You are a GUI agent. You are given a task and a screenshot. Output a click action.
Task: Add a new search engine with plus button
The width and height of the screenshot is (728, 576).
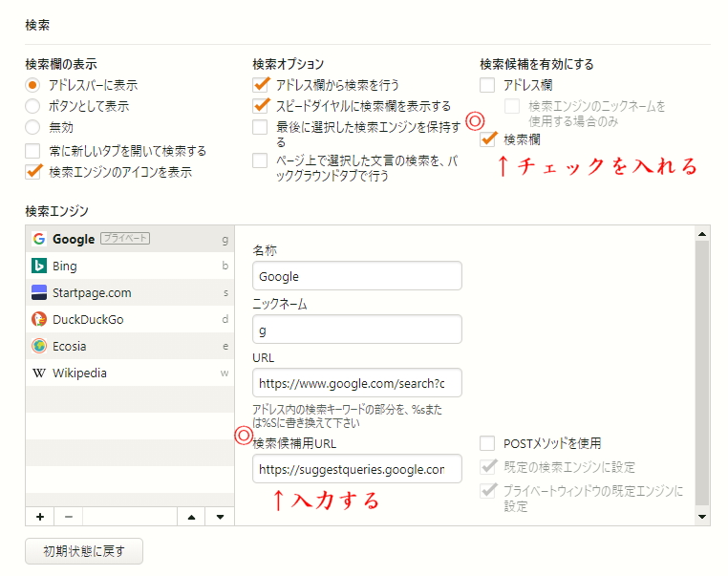(40, 517)
